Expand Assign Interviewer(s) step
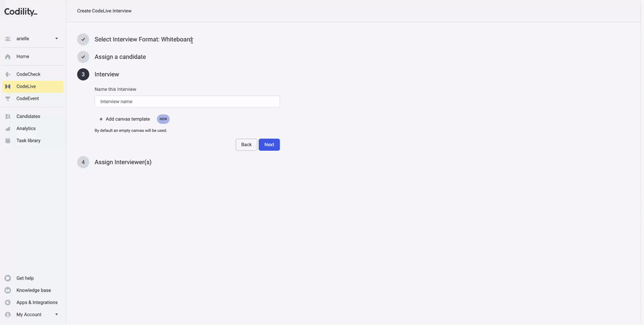The width and height of the screenshot is (644, 325). [x=123, y=162]
